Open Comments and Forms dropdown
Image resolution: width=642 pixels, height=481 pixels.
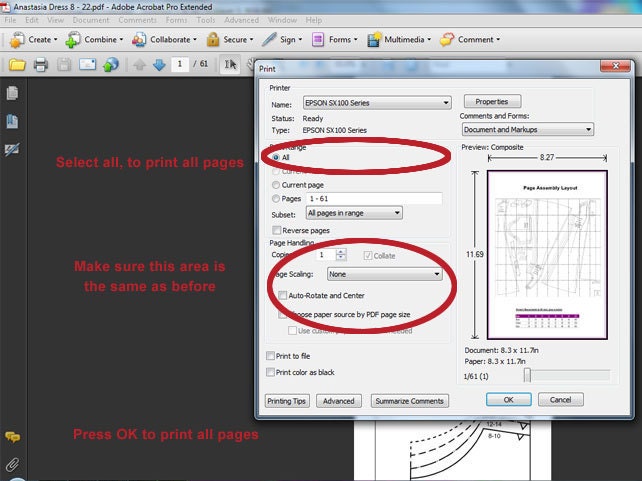coord(528,130)
